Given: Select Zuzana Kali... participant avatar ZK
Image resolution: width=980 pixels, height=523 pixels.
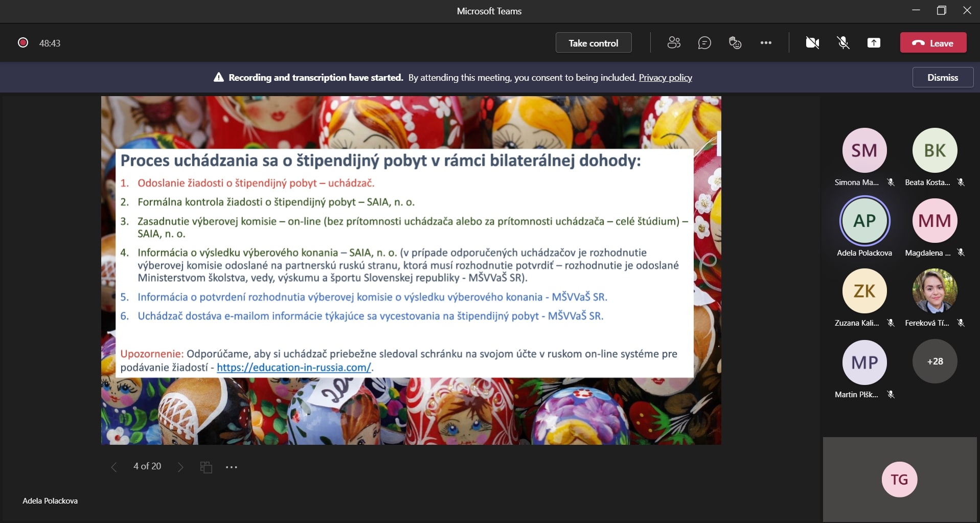Looking at the screenshot, I should coord(864,291).
